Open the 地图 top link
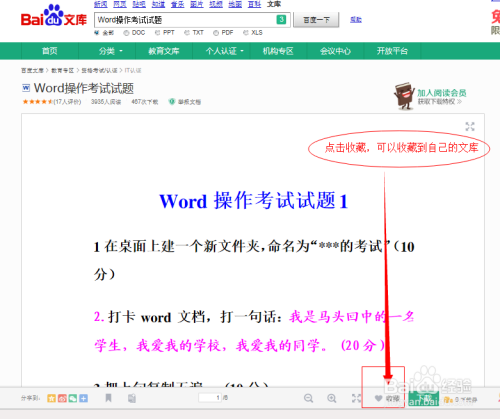This screenshot has height=419, width=500. click(x=235, y=4)
